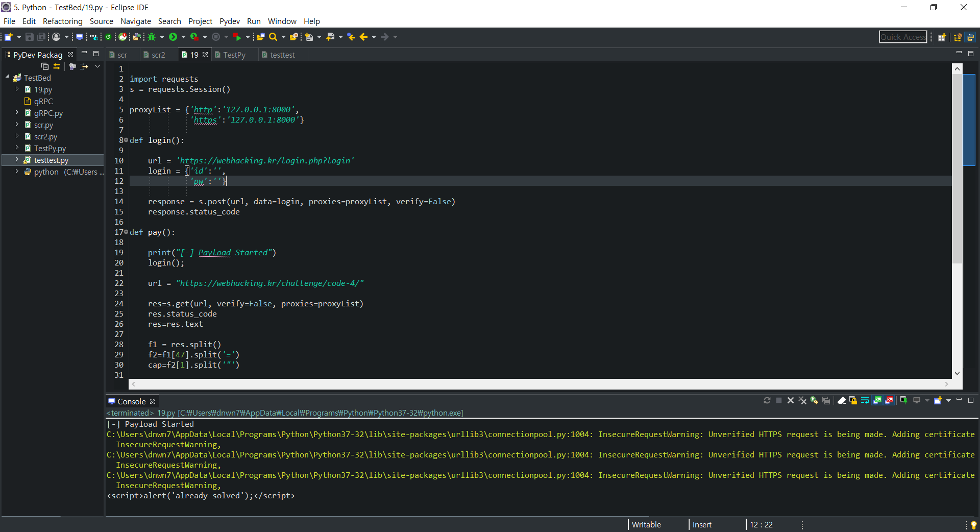The height and width of the screenshot is (532, 980).
Task: Open the Run button dropdown arrow
Action: [184, 37]
